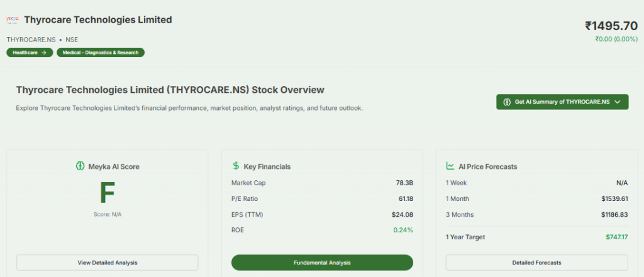Click the ₹0.00 (0.00%) change value

point(616,39)
